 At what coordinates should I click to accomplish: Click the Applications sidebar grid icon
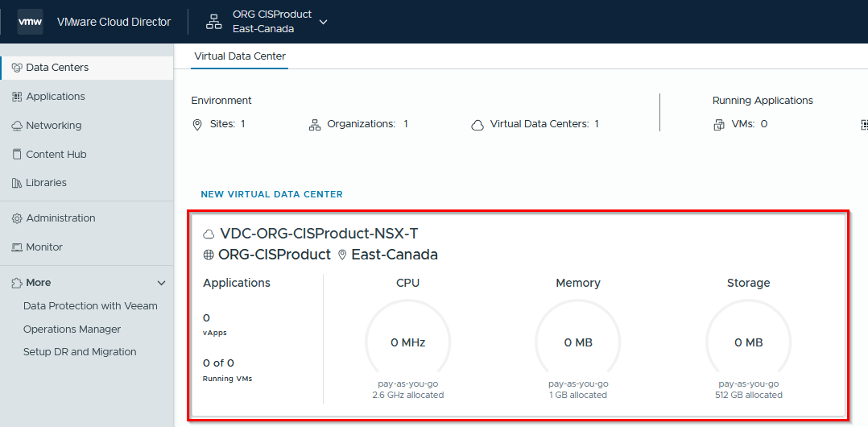(17, 97)
